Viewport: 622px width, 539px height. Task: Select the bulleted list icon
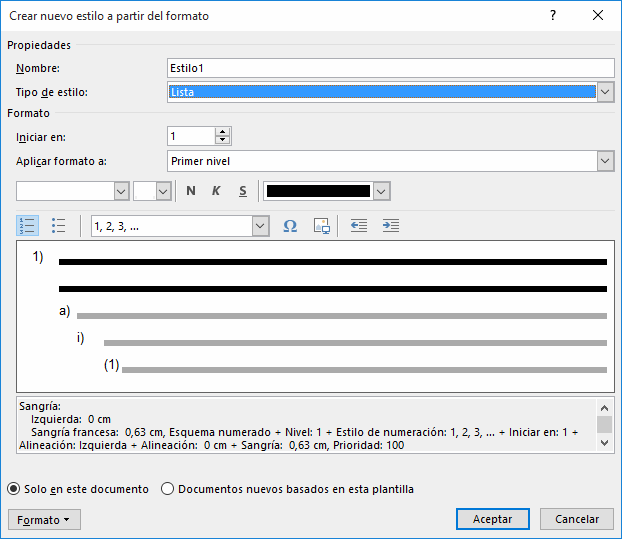(59, 226)
